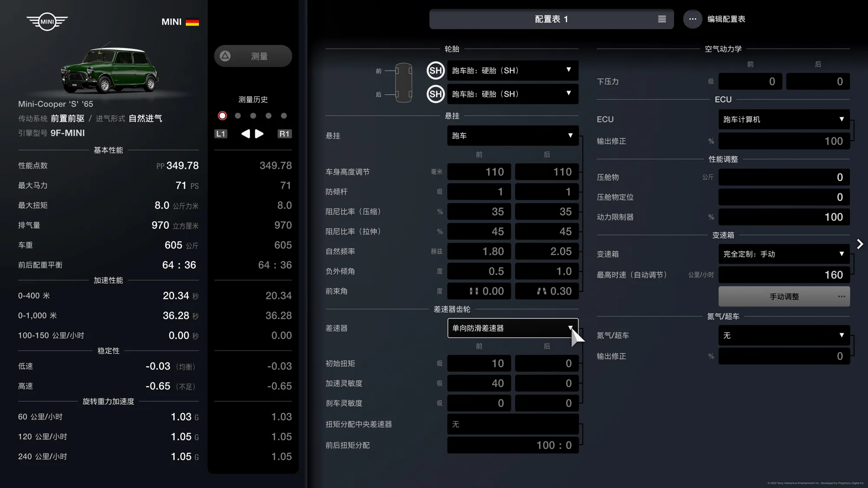
Task: Go to next page with right chevron
Action: coord(860,244)
